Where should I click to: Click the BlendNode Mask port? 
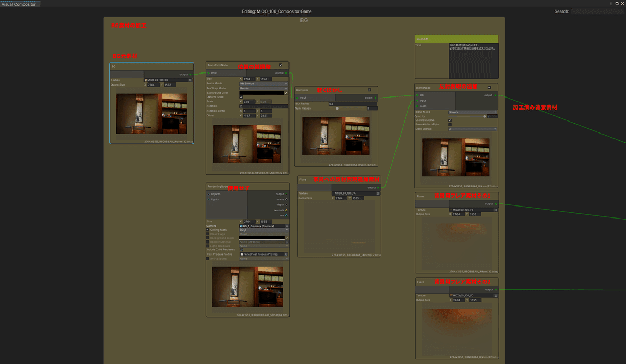coord(417,106)
